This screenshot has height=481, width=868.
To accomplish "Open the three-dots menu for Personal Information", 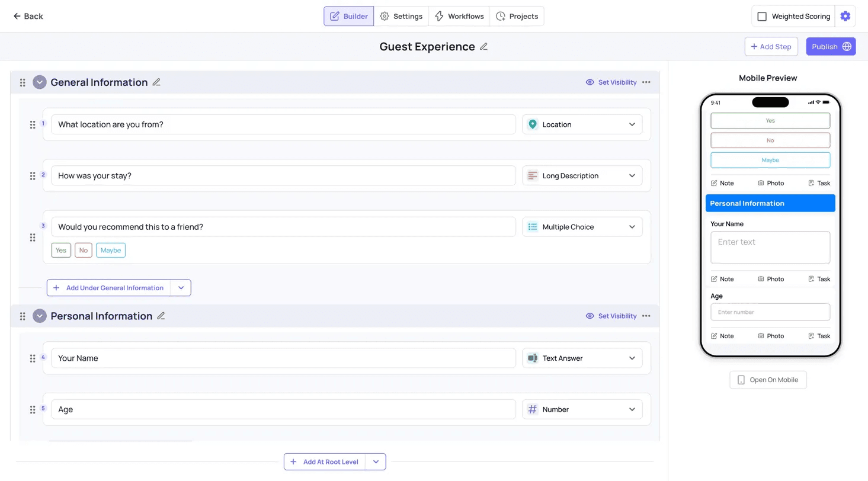I will (646, 316).
